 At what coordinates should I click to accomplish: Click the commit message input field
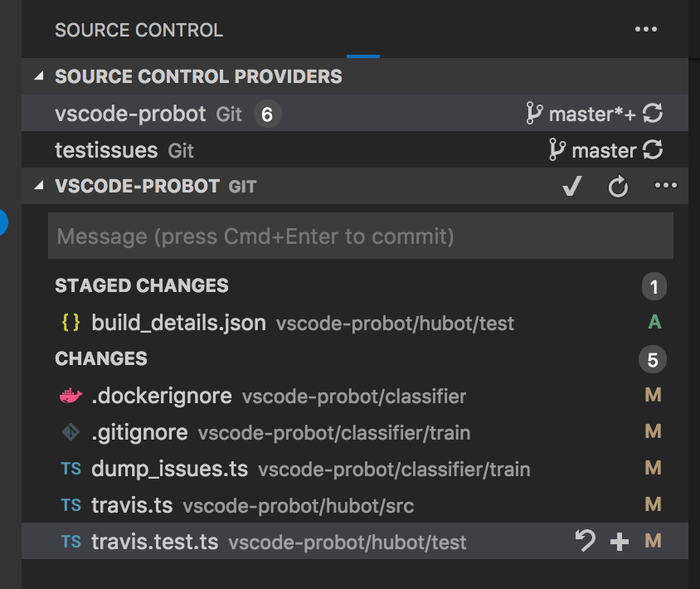tap(361, 236)
